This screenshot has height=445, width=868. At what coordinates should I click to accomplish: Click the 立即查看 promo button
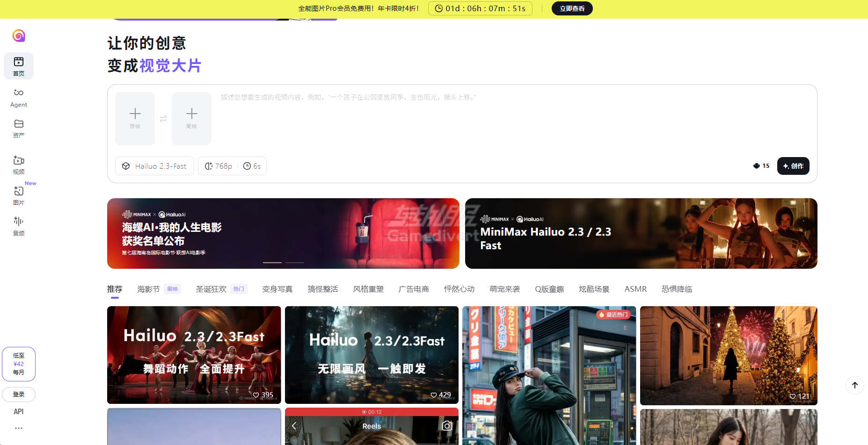572,8
